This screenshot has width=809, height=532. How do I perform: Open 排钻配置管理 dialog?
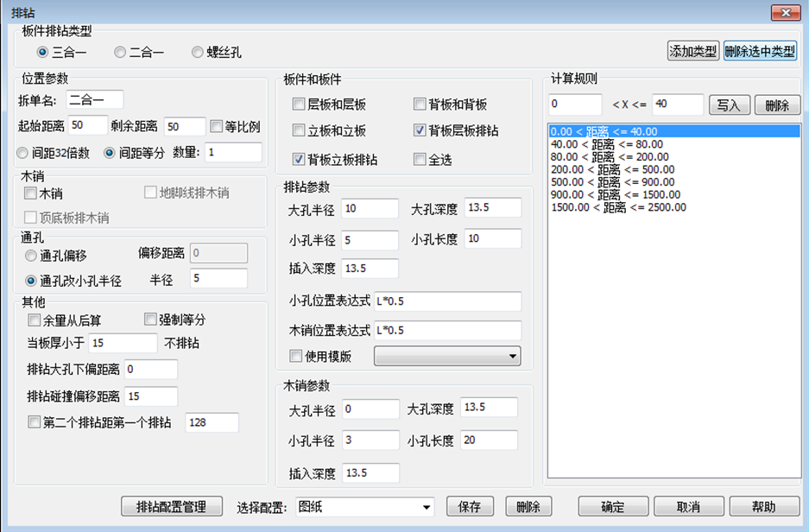[172, 507]
